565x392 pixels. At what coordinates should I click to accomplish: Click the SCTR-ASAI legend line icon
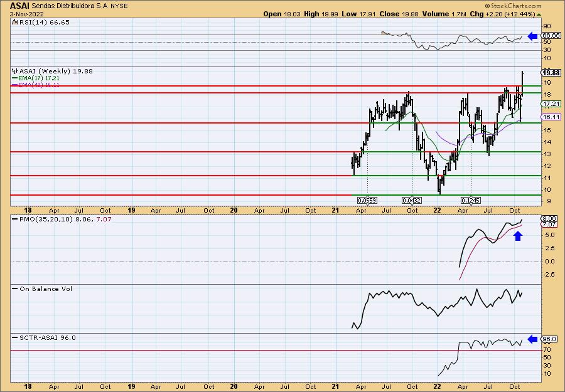pos(15,337)
